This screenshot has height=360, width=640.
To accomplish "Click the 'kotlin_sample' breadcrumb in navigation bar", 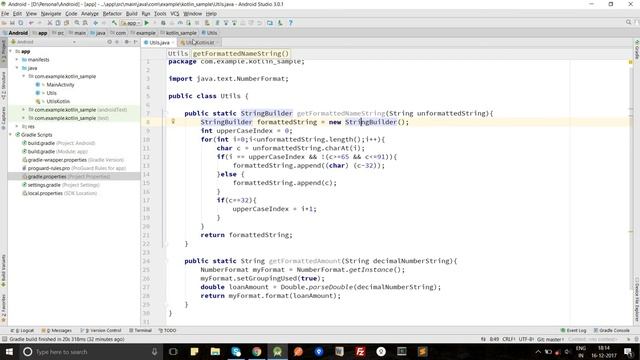I will 181,33.
